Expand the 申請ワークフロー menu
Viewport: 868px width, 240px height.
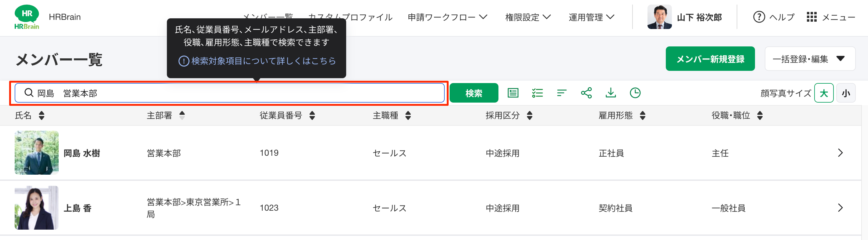(447, 17)
